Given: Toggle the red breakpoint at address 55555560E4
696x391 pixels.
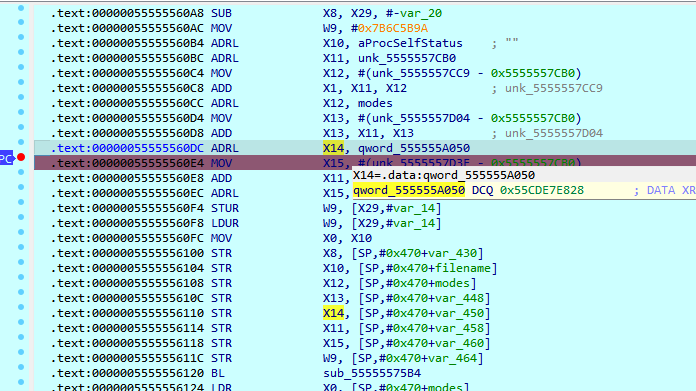Looking at the screenshot, I should point(21,157).
